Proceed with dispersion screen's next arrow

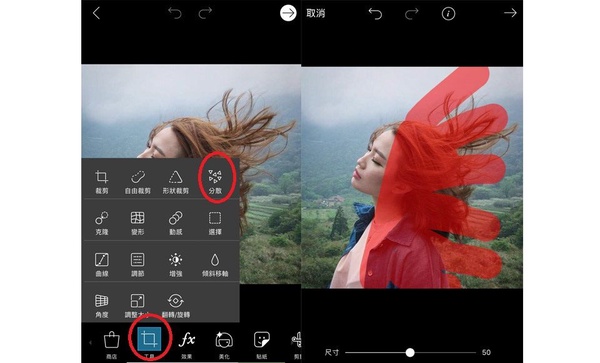[510, 13]
